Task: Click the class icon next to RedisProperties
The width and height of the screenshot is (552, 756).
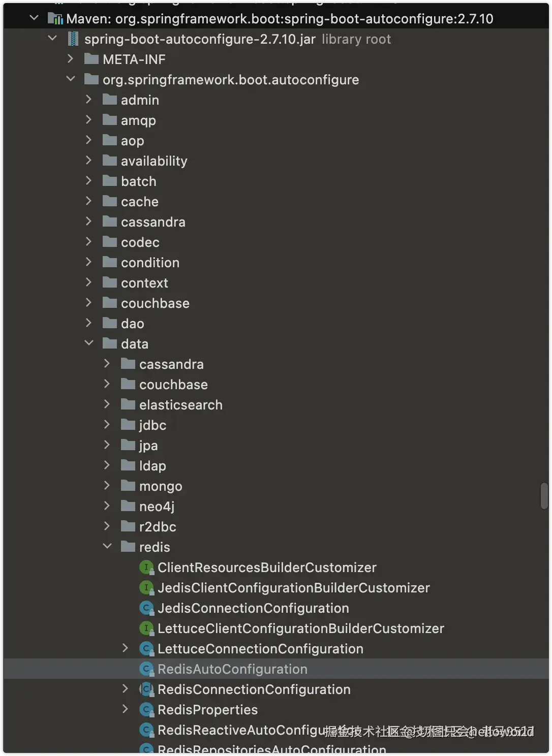Action: tap(146, 710)
